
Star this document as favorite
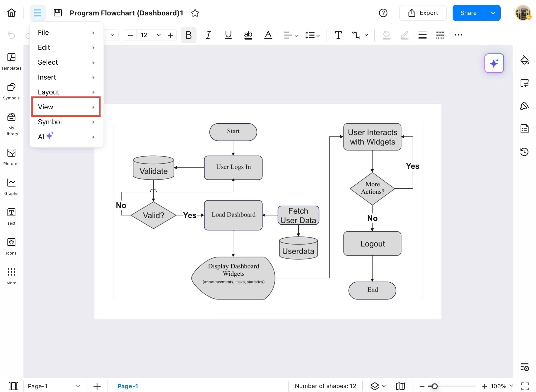(195, 13)
